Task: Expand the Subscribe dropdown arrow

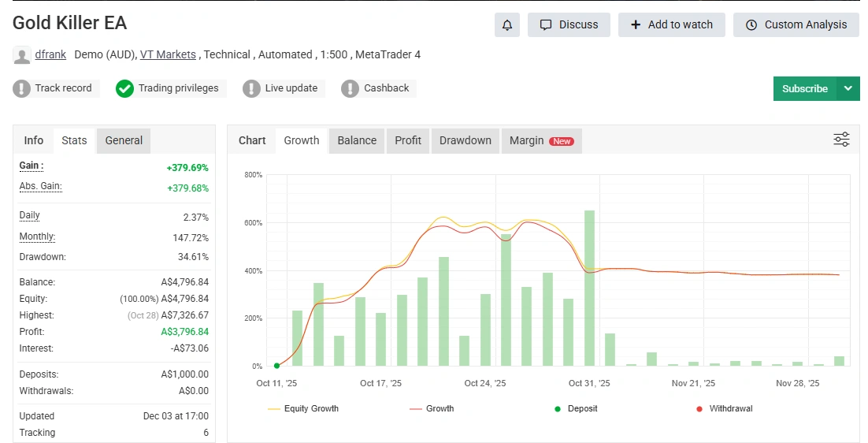Action: click(848, 88)
